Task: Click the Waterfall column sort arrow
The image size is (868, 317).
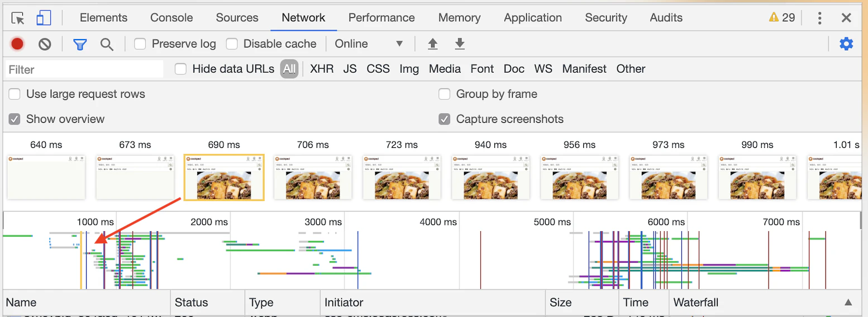Action: point(848,302)
